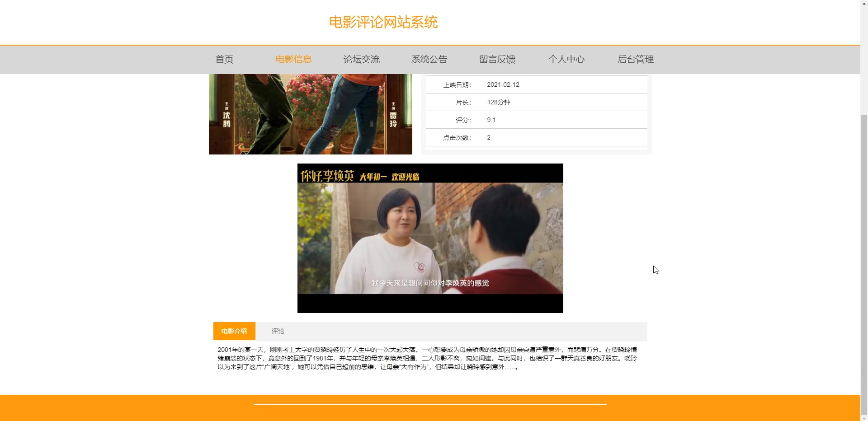The image size is (868, 421).
Task: Go to 论坛交流 in the nav bar
Action: click(x=361, y=59)
